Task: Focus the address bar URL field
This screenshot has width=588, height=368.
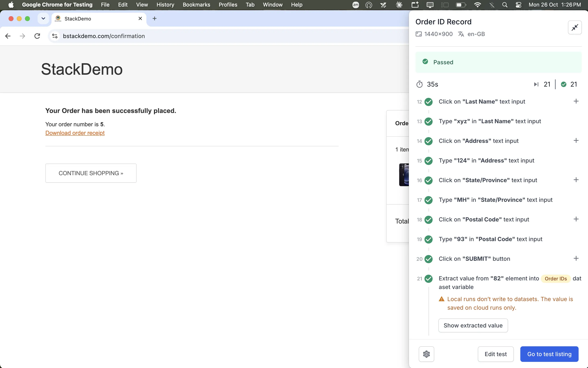Action: point(229,36)
